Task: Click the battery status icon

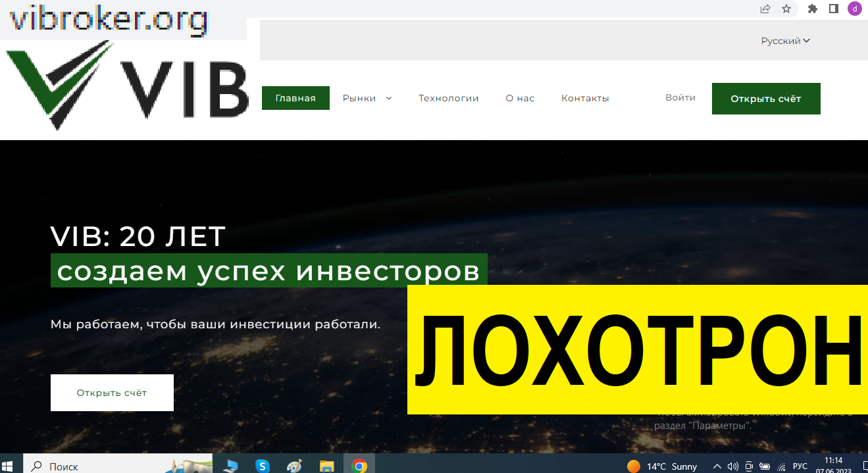Action: pos(765,466)
